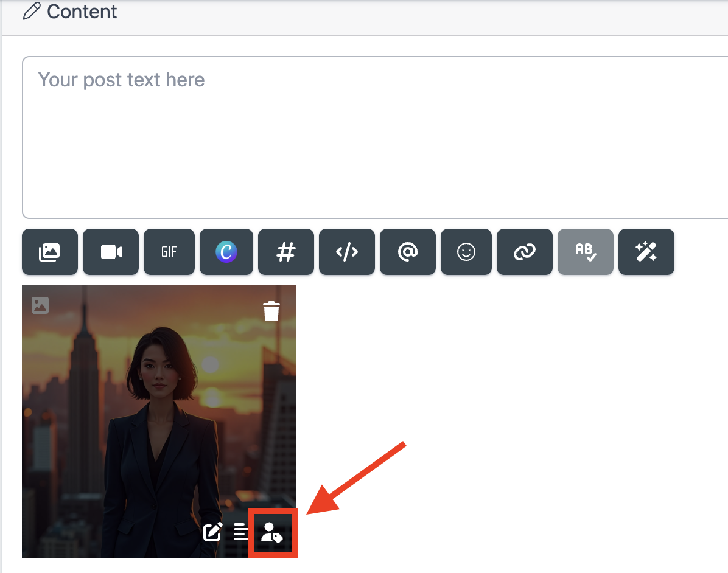Click the media type icon on thumbnail
This screenshot has height=573, width=728.
tap(40, 305)
